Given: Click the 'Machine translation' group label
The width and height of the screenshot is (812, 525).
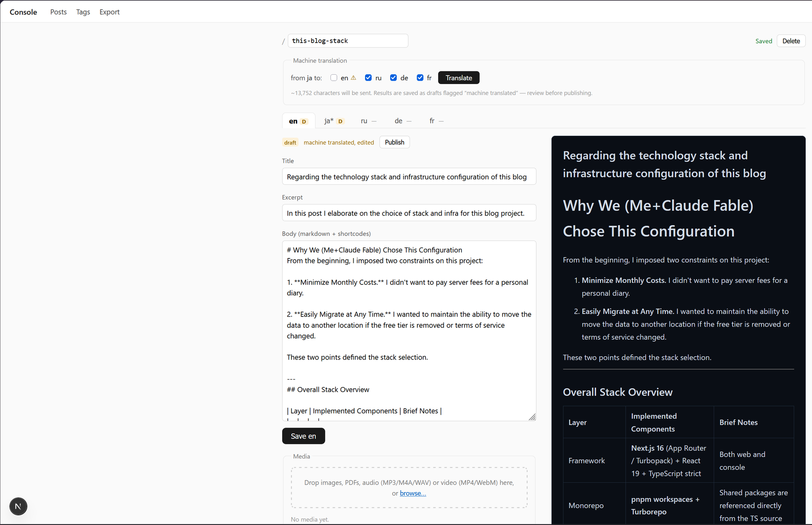Looking at the screenshot, I should (320, 60).
